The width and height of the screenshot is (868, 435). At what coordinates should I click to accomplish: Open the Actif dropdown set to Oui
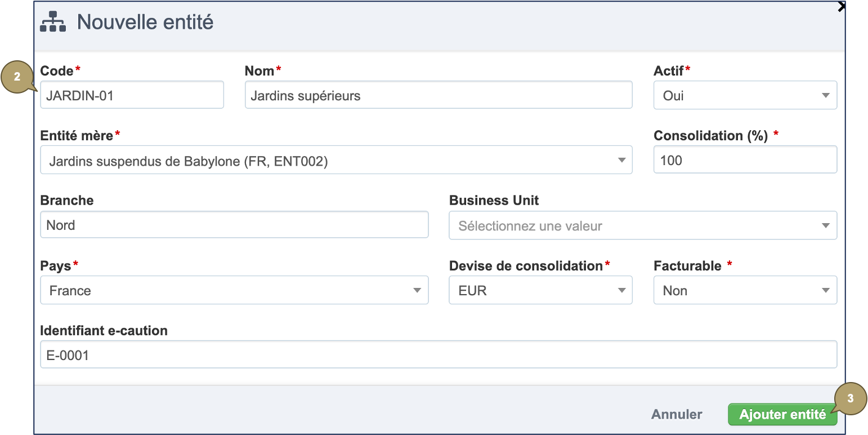pyautogui.click(x=745, y=95)
